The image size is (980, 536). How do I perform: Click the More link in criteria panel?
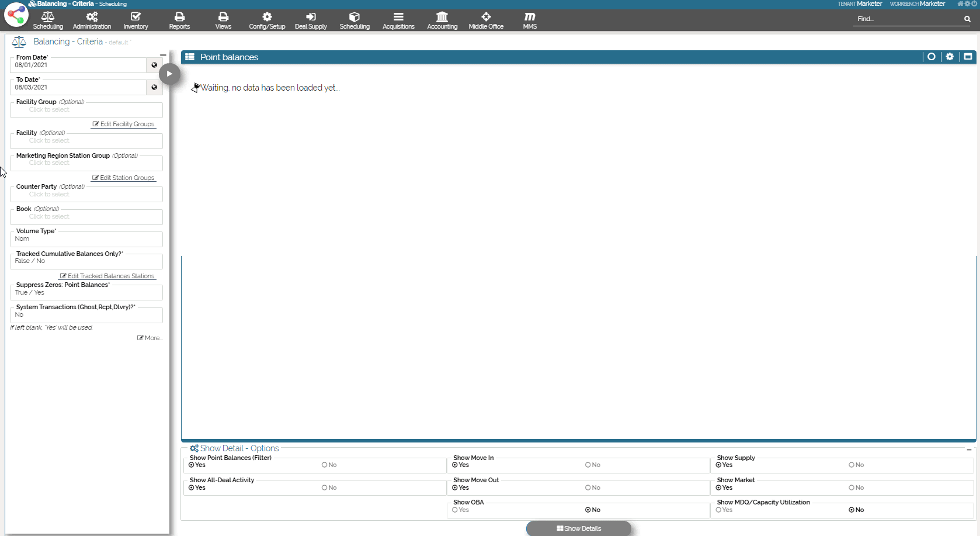[150, 338]
